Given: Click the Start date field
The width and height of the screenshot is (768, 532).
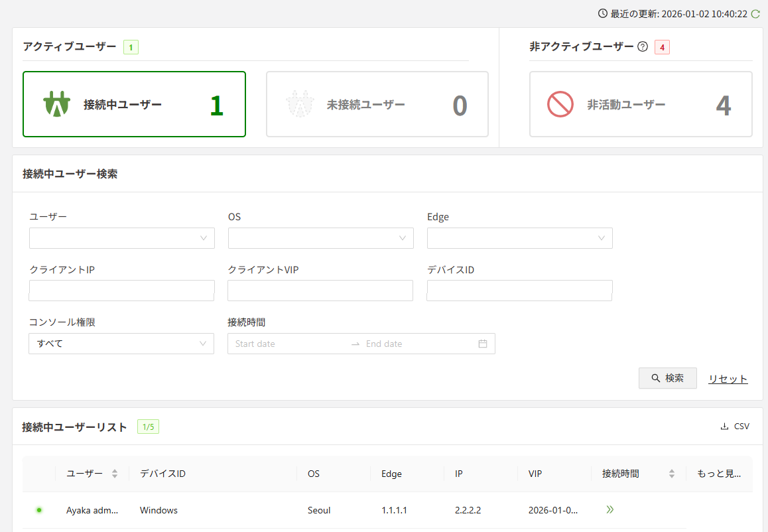Looking at the screenshot, I should [288, 344].
